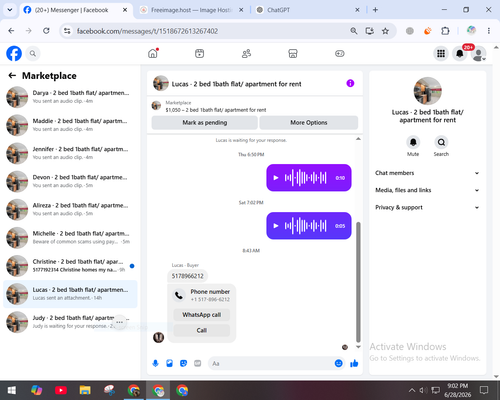Go to Facebook Home icon
Viewport: 500px width, 400px height.
click(153, 53)
